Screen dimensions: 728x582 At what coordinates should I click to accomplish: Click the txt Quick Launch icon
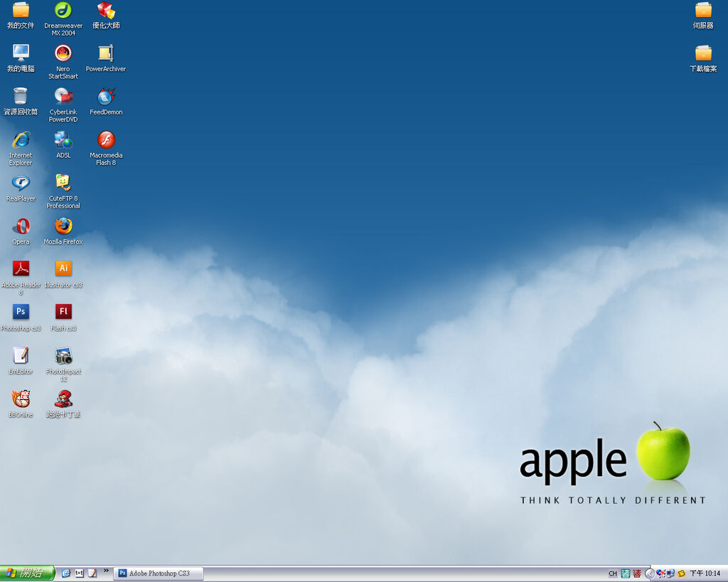coord(80,573)
